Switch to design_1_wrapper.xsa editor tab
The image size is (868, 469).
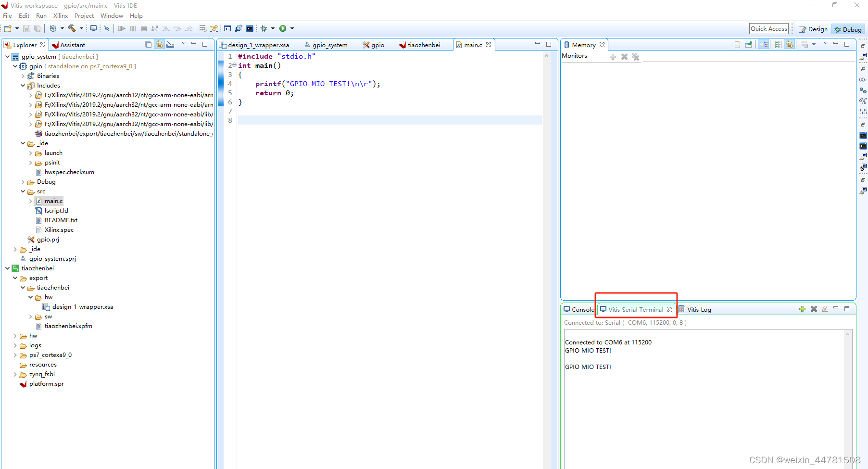254,45
